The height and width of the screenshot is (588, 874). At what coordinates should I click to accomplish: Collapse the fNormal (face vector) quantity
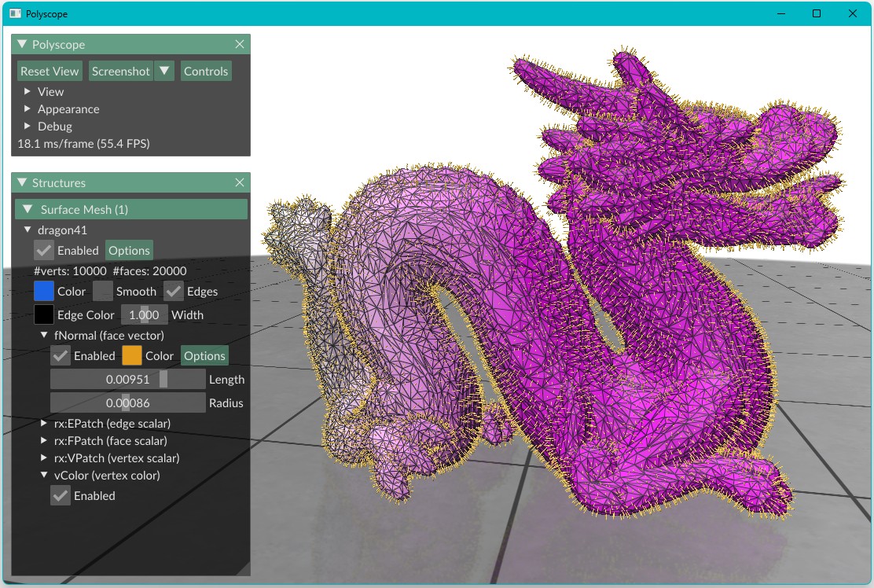point(44,335)
